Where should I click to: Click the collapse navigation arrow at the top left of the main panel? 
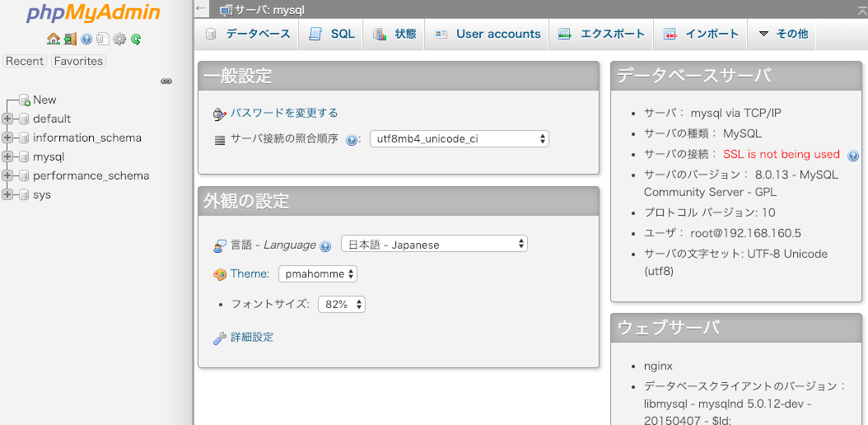202,8
